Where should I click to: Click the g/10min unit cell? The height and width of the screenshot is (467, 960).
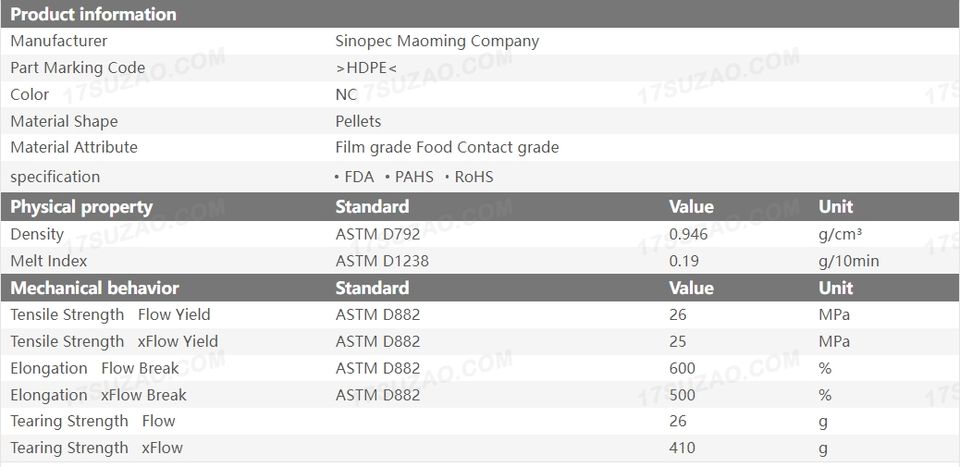point(848,261)
